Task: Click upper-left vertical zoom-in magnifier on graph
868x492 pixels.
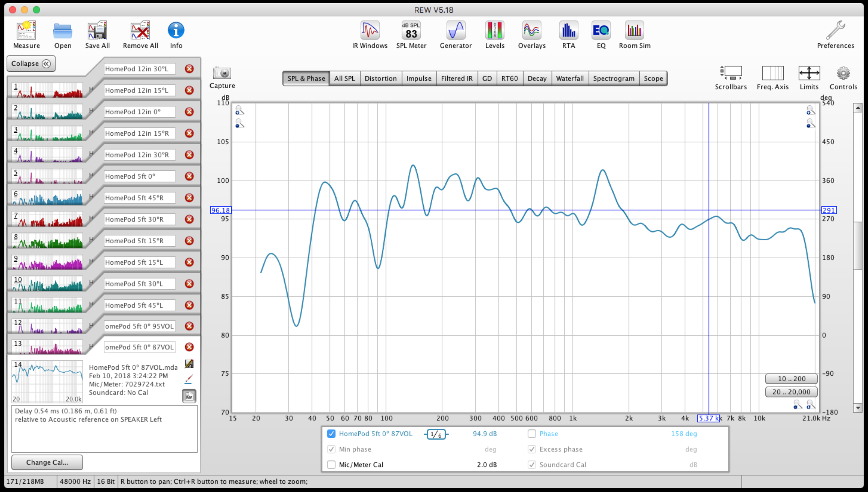Action: [240, 110]
